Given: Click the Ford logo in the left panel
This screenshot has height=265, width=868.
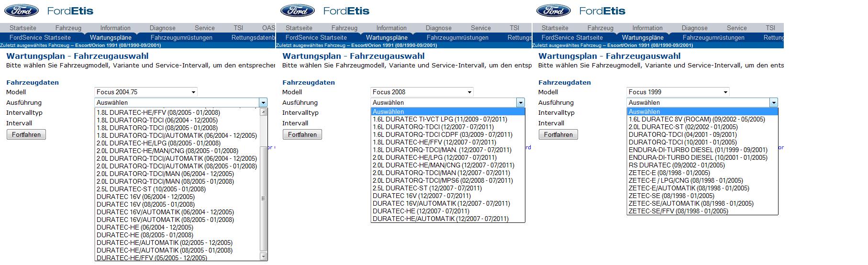Looking at the screenshot, I should (22, 11).
